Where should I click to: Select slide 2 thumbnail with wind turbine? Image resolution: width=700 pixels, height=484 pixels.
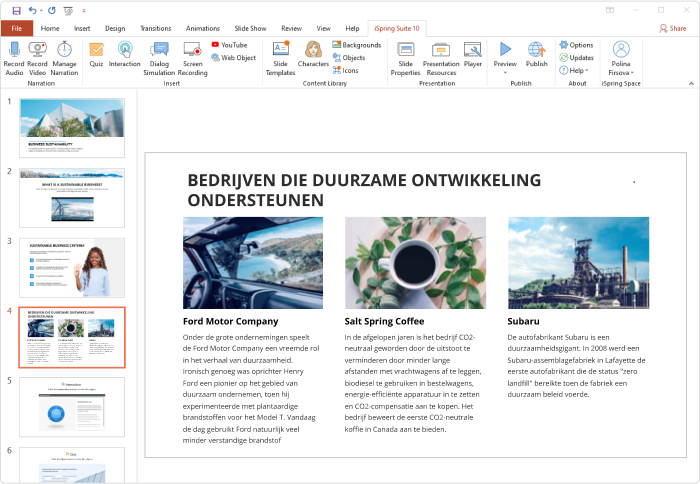72,197
